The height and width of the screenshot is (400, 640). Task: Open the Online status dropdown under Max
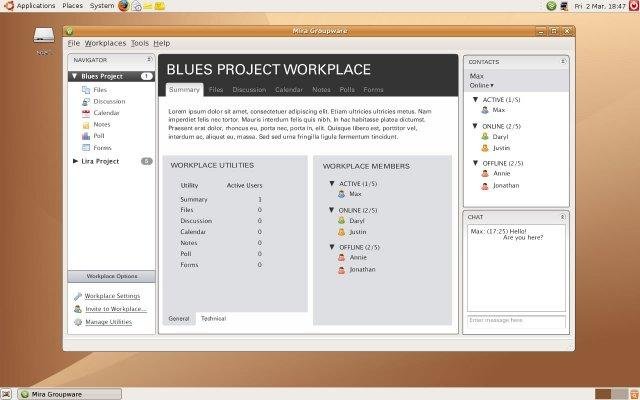point(482,85)
